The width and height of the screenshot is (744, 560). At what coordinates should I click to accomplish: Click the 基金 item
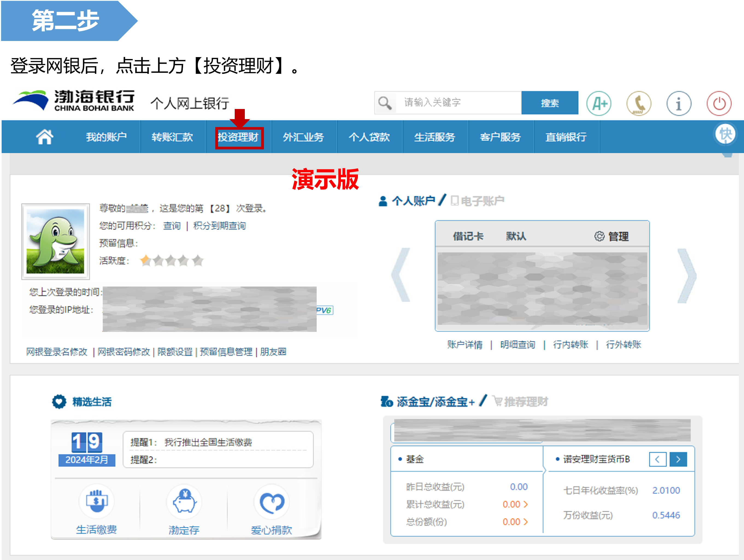click(x=415, y=459)
